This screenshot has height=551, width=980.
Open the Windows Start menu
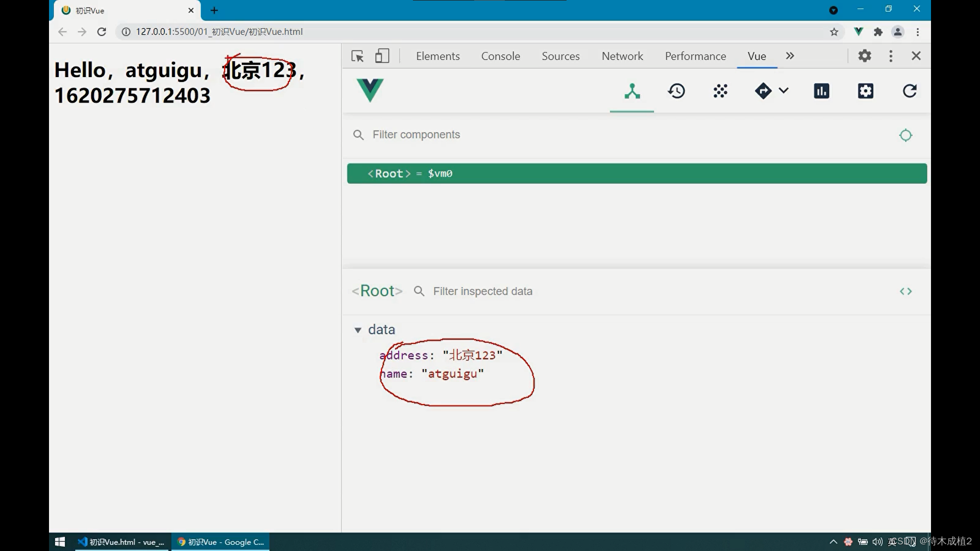point(60,542)
